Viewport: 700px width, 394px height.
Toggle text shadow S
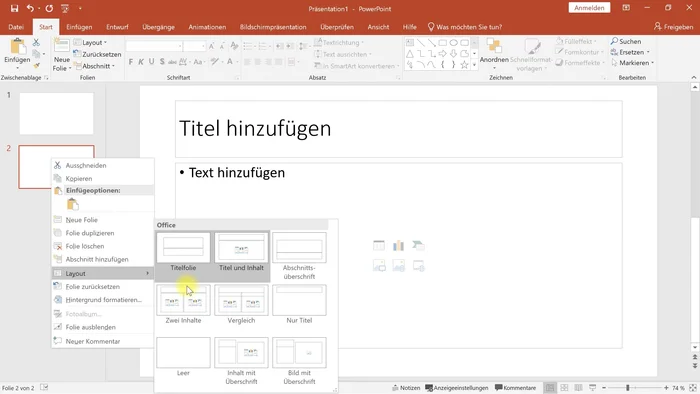[x=162, y=62]
